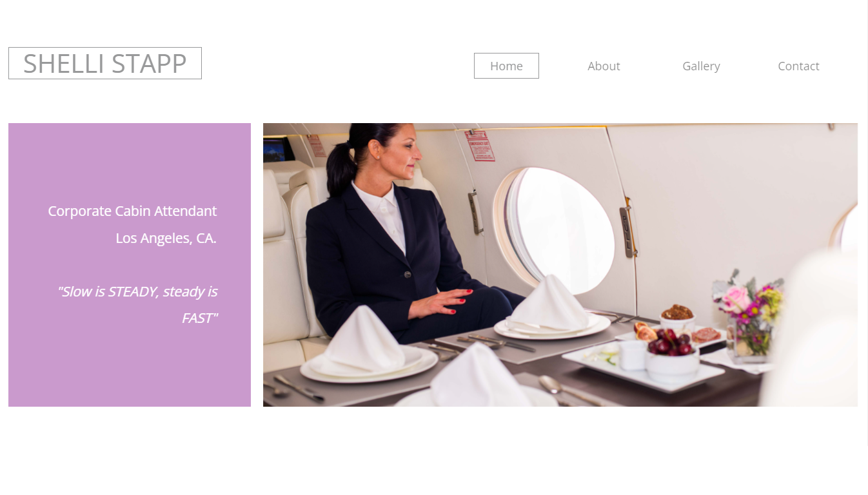Go to the About page
Screen dimensions: 868x495
pyautogui.click(x=604, y=66)
